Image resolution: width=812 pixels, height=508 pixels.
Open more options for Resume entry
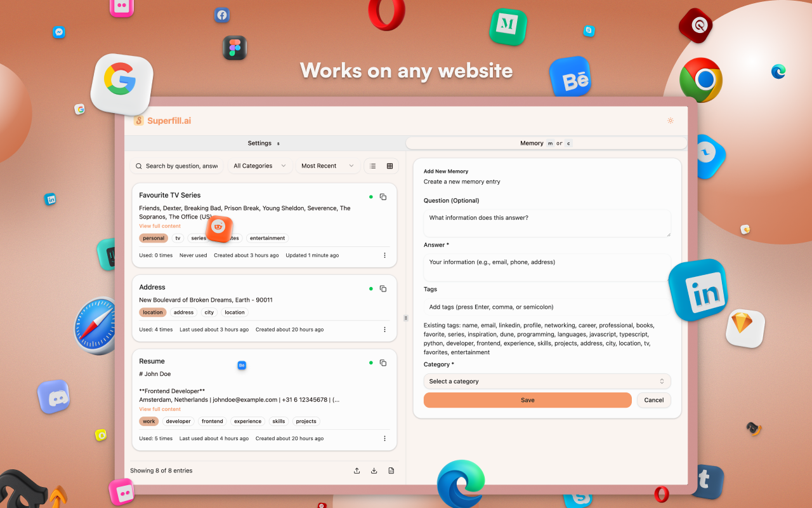click(x=384, y=438)
